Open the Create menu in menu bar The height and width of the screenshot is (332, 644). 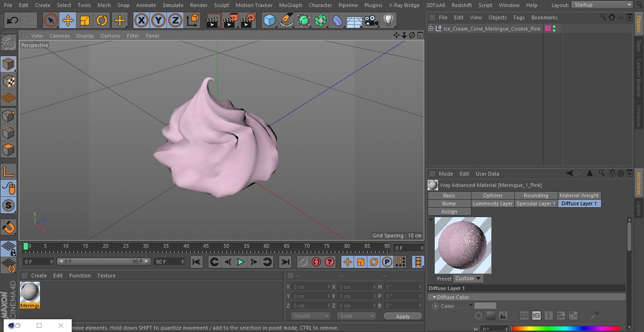(42, 5)
